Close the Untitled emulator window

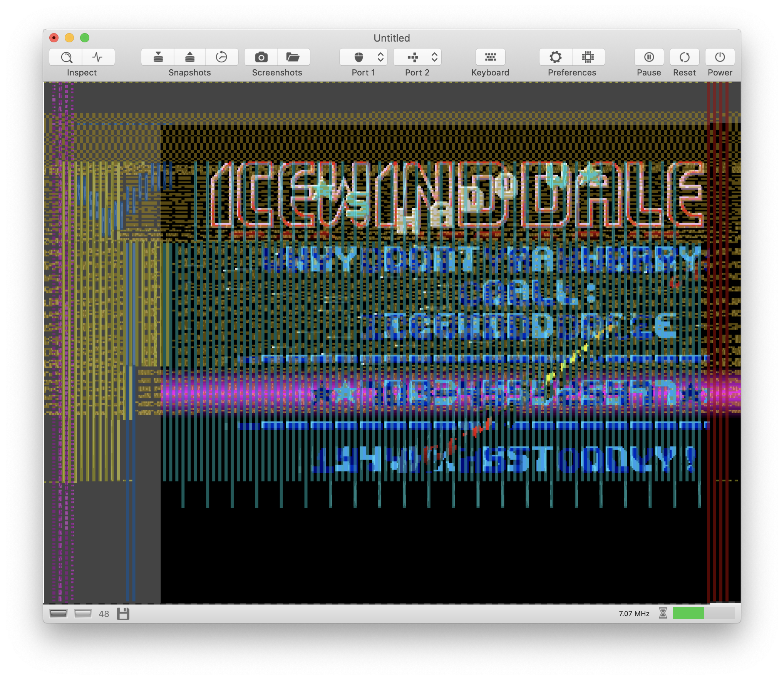54,38
